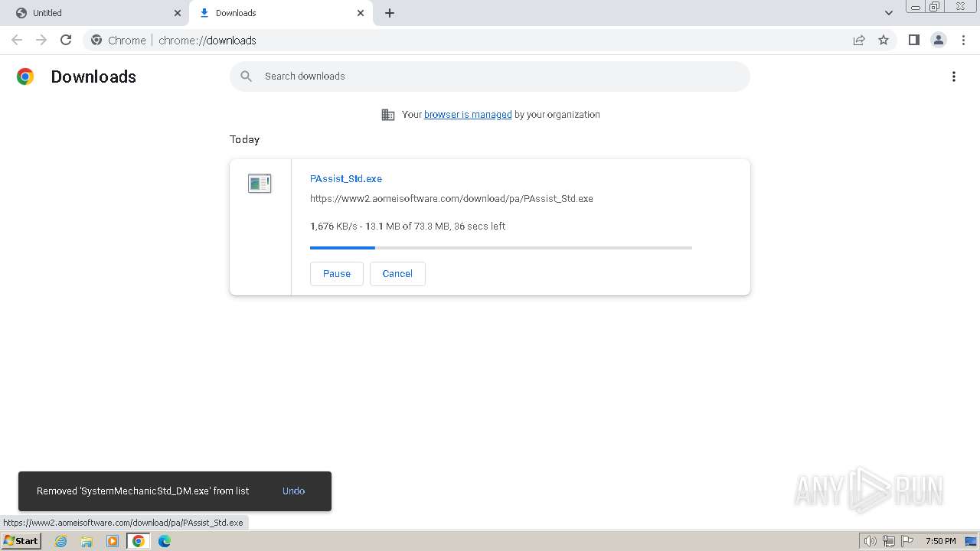This screenshot has height=551, width=980.
Task: Restore down the Chrome window
Action: pos(935,6)
